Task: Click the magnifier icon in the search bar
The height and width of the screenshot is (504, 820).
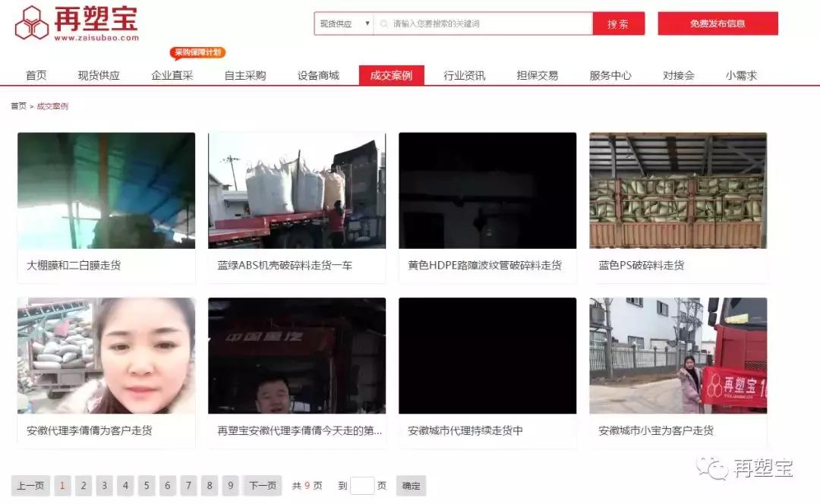Action: (386, 23)
